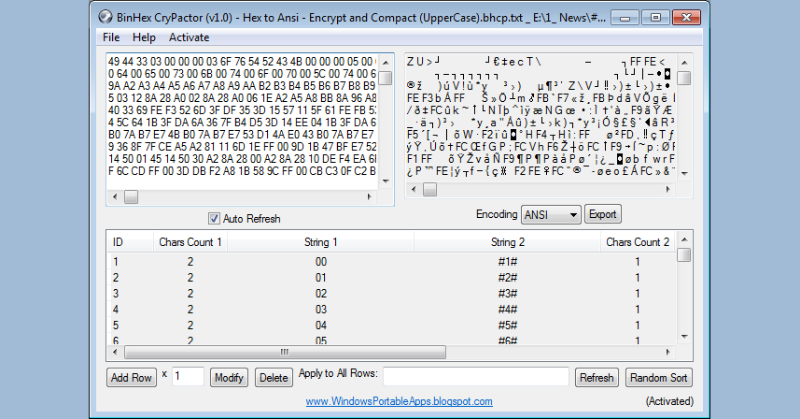Open the Activate menu
Screen dimensions: 800x419
coord(189,37)
